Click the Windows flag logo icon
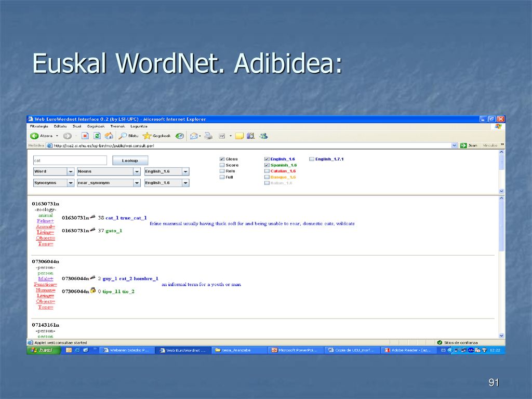532x399 pixels. point(498,126)
